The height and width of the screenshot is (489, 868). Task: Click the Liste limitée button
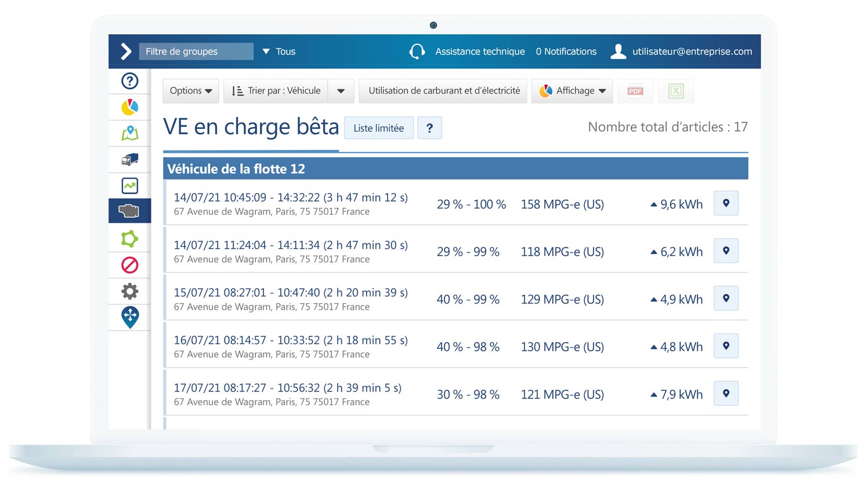click(x=379, y=128)
